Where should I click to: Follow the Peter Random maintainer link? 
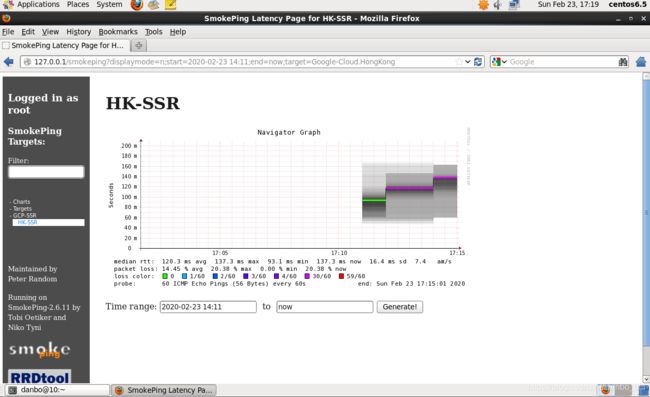point(32,279)
